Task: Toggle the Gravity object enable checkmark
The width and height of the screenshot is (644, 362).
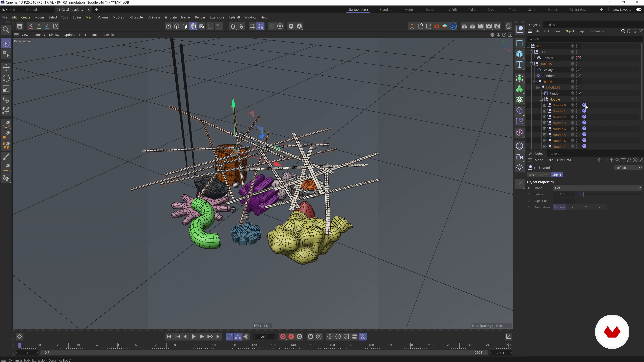Action: [x=579, y=70]
